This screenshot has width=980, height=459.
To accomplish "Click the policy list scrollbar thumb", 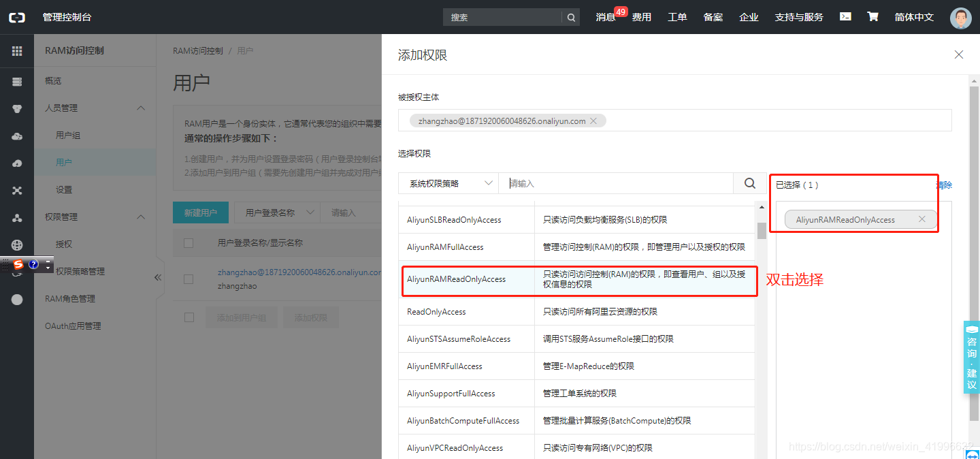I will tap(762, 230).
